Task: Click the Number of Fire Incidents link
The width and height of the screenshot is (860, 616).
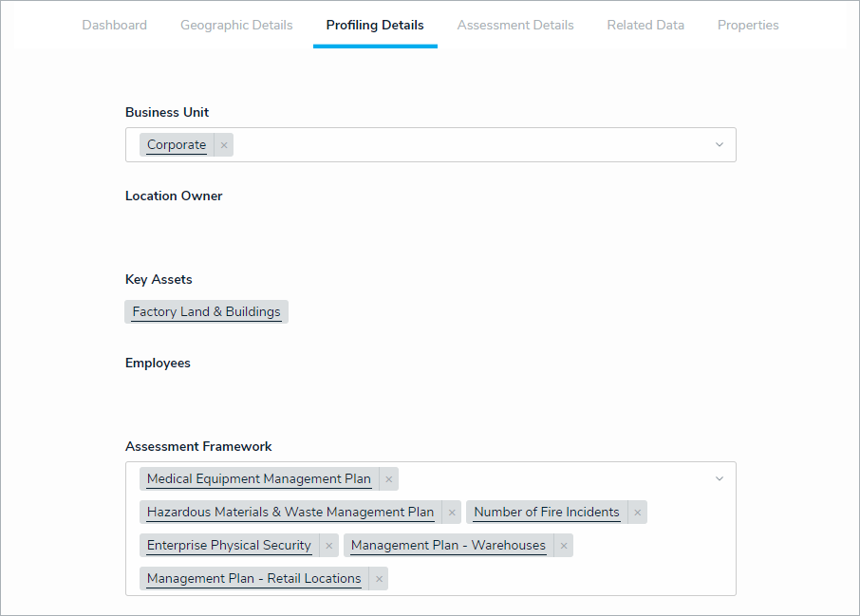Action: click(x=546, y=513)
